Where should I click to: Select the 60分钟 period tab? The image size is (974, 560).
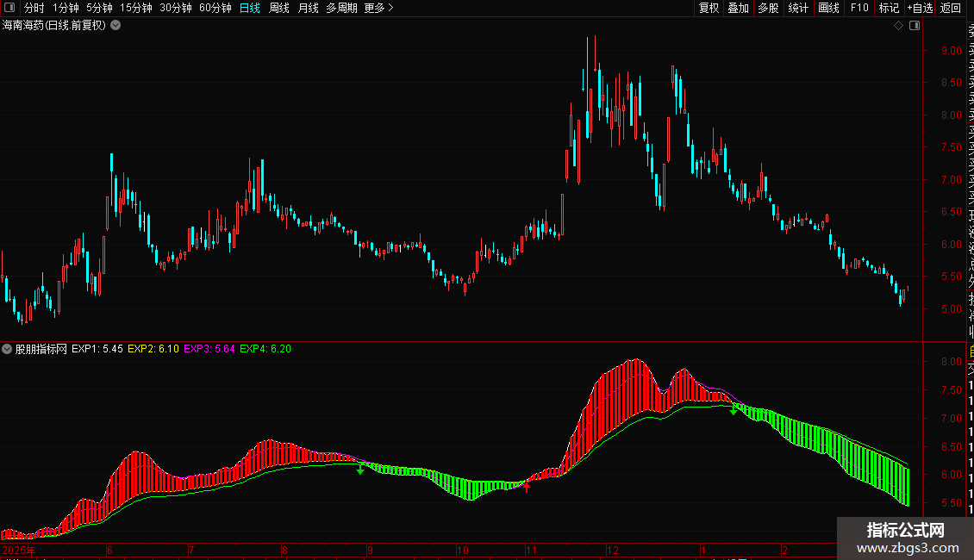click(x=215, y=8)
